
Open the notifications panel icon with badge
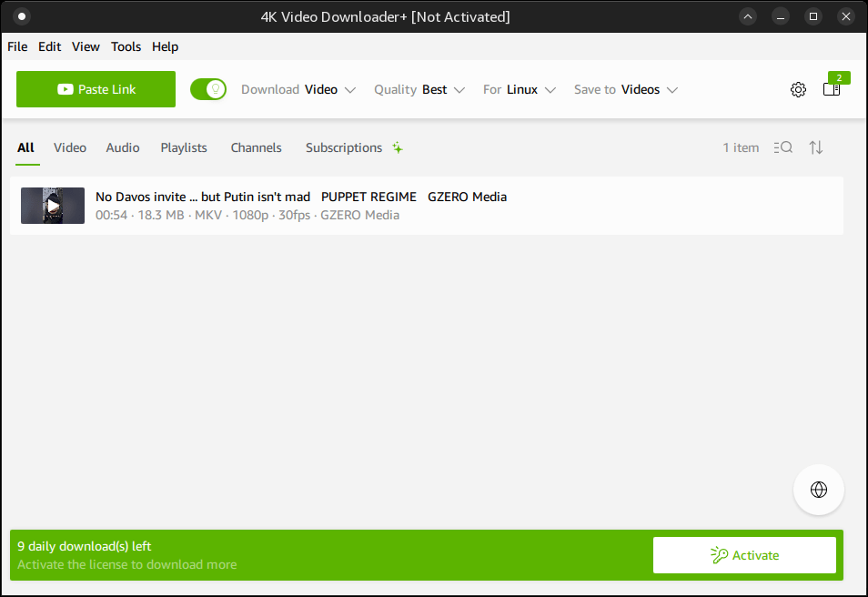(x=832, y=88)
